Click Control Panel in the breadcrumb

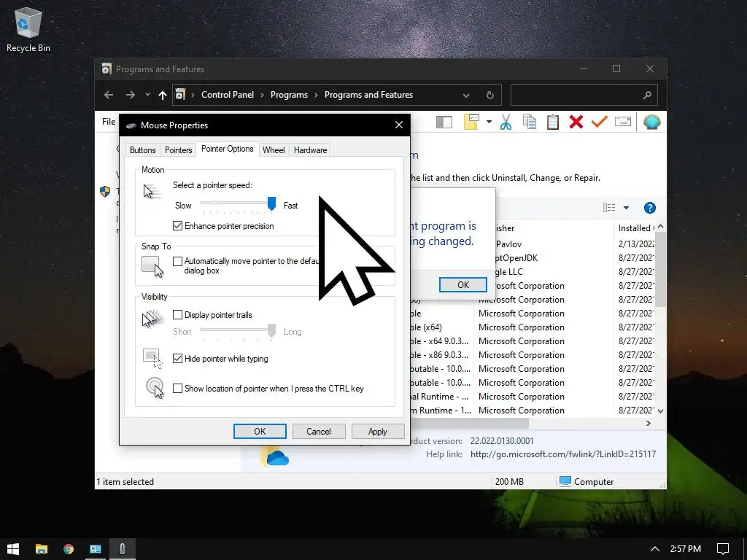pos(228,95)
